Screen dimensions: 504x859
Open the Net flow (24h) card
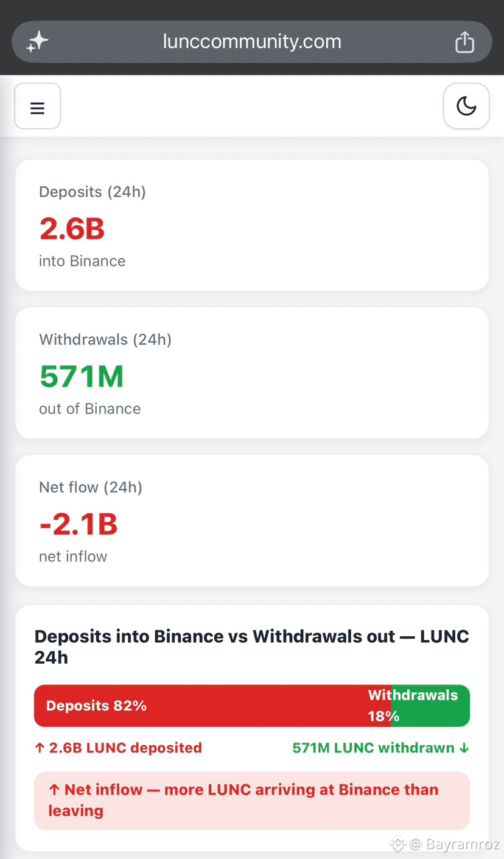[252, 521]
